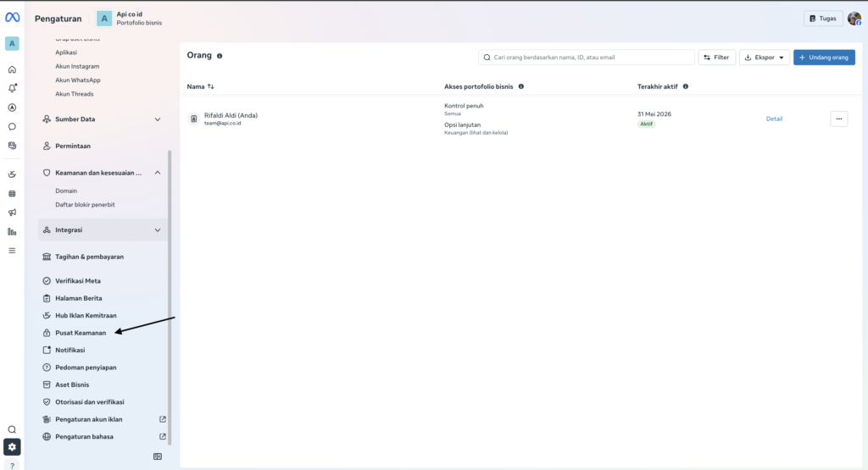The height and width of the screenshot is (470, 868).
Task: Expand Integrasi section chevron
Action: 158,230
